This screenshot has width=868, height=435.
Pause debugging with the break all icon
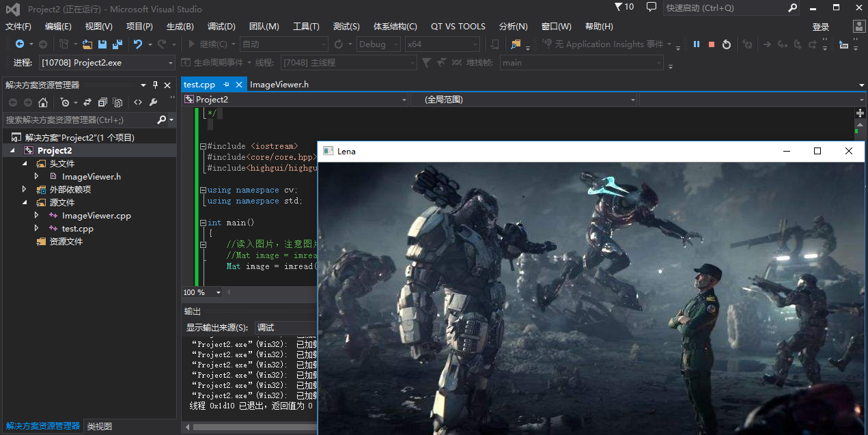pyautogui.click(x=697, y=44)
